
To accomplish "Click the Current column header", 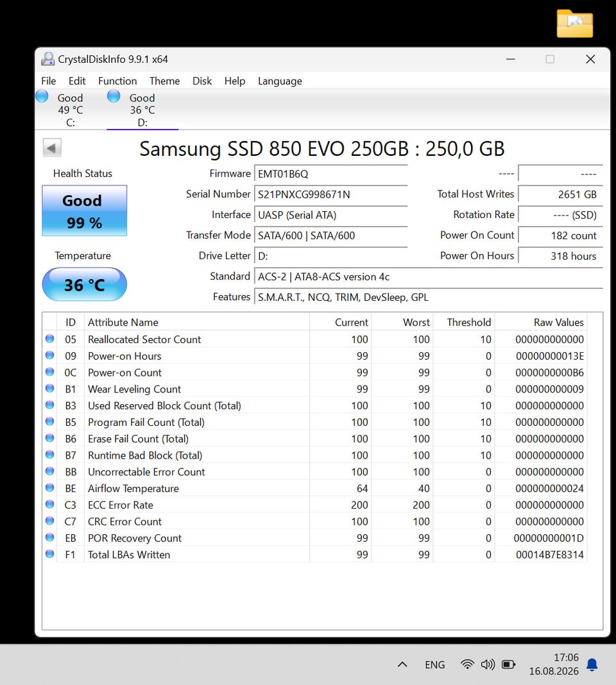I will click(341, 322).
